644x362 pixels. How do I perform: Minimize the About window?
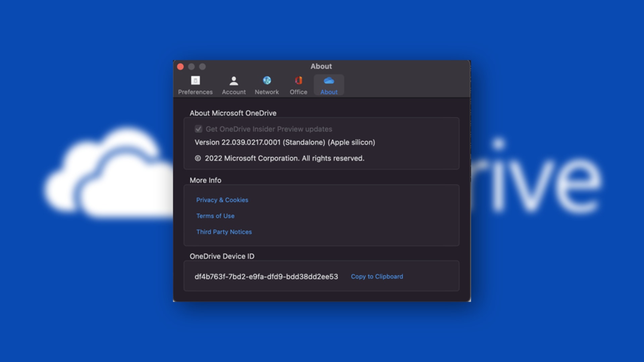click(x=192, y=66)
